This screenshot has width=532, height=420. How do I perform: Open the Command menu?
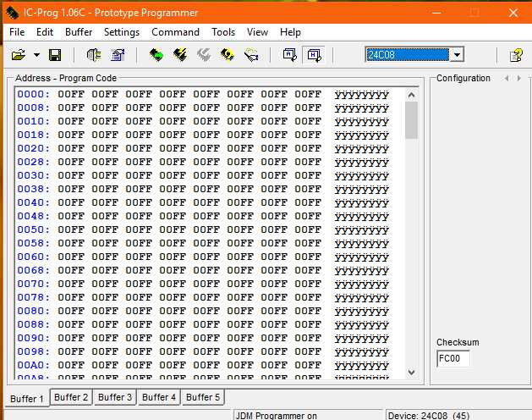175,32
